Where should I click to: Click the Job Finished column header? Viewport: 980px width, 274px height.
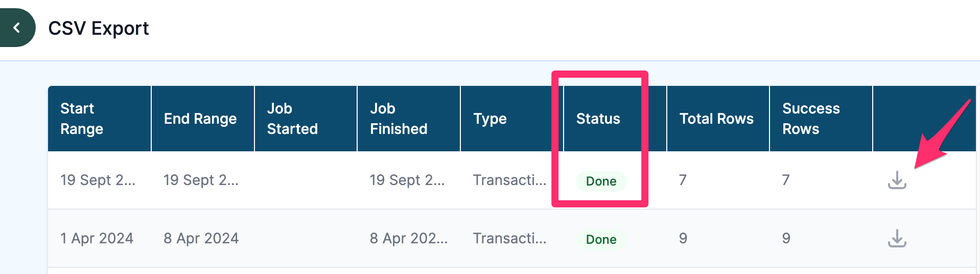click(x=399, y=119)
